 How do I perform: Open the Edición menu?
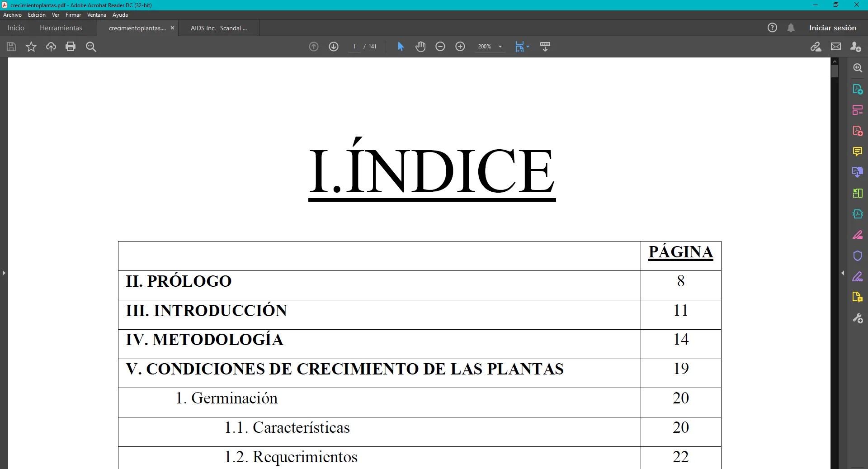click(37, 15)
